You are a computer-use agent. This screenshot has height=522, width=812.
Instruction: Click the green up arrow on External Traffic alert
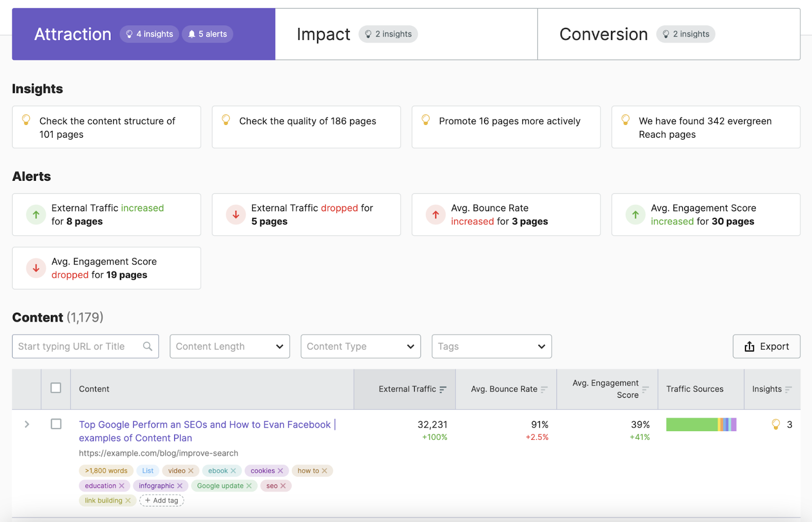[36, 214]
